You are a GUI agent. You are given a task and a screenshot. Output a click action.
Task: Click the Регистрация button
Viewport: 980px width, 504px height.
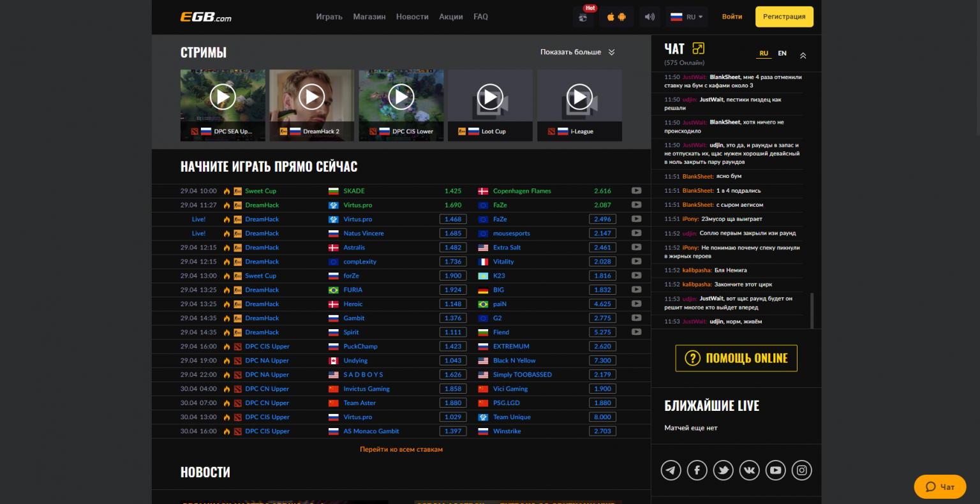pyautogui.click(x=784, y=17)
